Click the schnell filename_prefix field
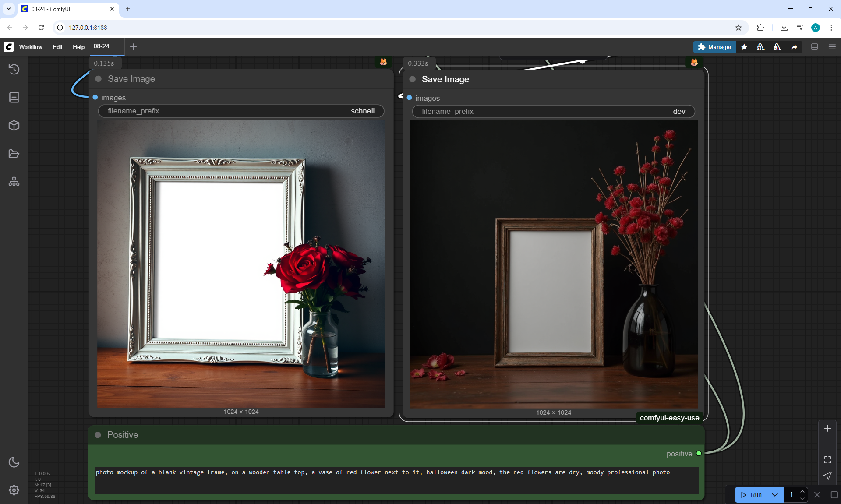Image resolution: width=841 pixels, height=504 pixels. [x=241, y=111]
